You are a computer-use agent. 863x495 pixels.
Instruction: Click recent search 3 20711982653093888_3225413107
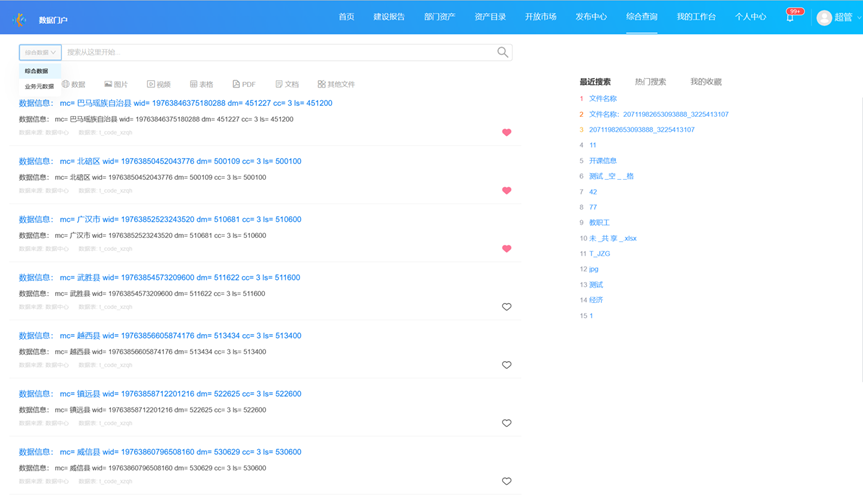point(642,129)
